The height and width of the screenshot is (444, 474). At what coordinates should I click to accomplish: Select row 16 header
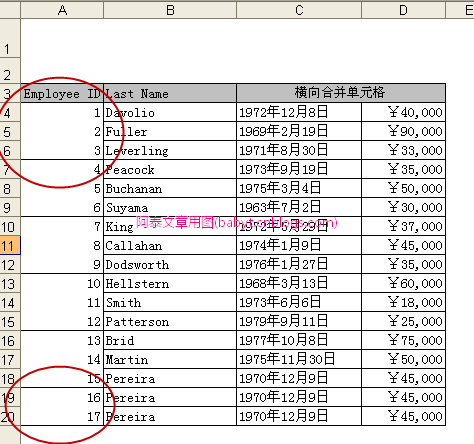(x=10, y=341)
